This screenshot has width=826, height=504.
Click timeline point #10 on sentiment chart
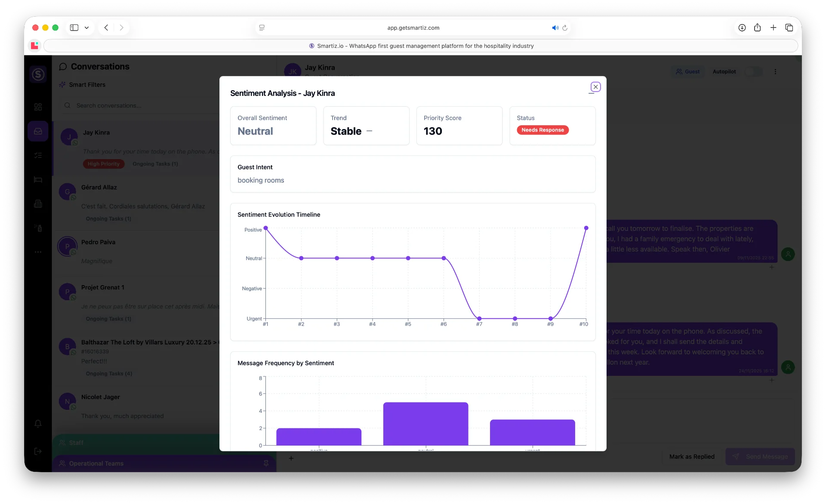point(586,228)
